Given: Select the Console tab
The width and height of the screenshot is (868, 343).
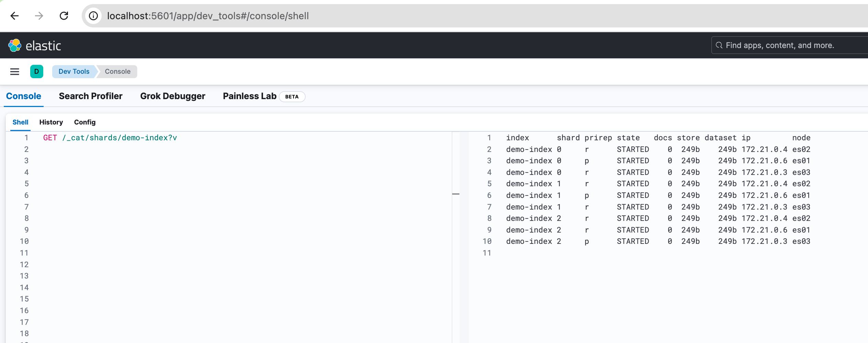Looking at the screenshot, I should click(23, 96).
